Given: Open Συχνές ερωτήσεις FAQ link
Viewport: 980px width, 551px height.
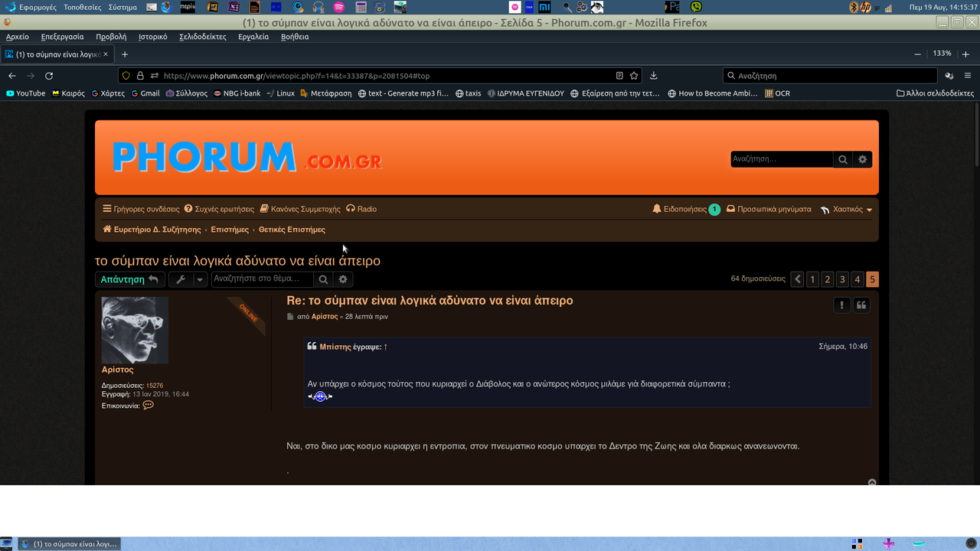Looking at the screenshot, I should click(219, 209).
